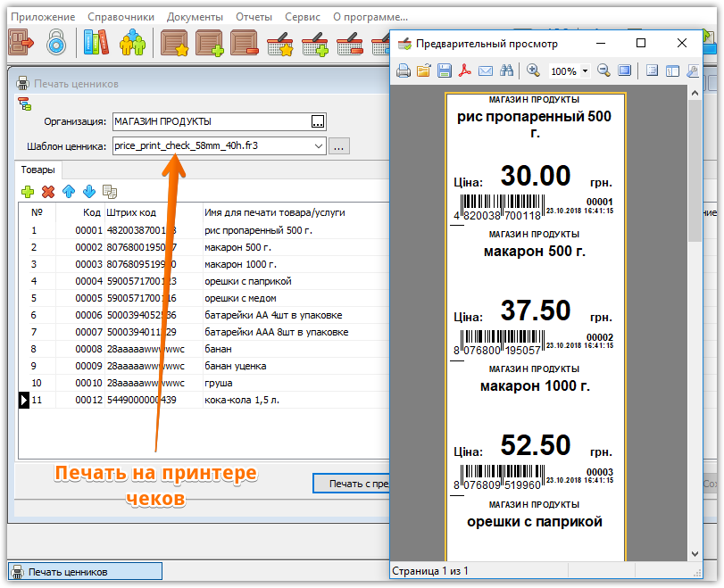Click the box with green plus icon

[210, 43]
